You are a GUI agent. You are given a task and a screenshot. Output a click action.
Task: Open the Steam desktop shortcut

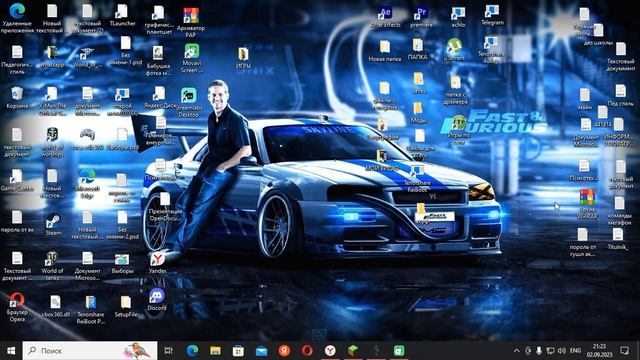(x=53, y=224)
